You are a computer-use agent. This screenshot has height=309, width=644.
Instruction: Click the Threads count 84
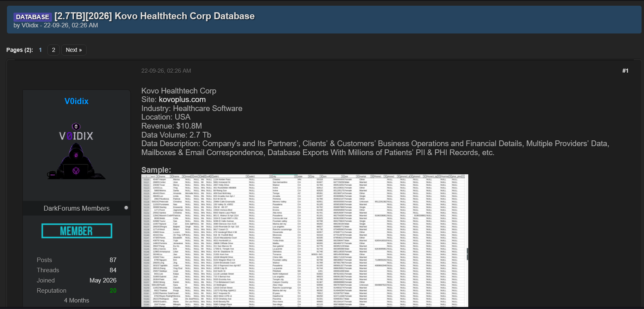click(113, 270)
